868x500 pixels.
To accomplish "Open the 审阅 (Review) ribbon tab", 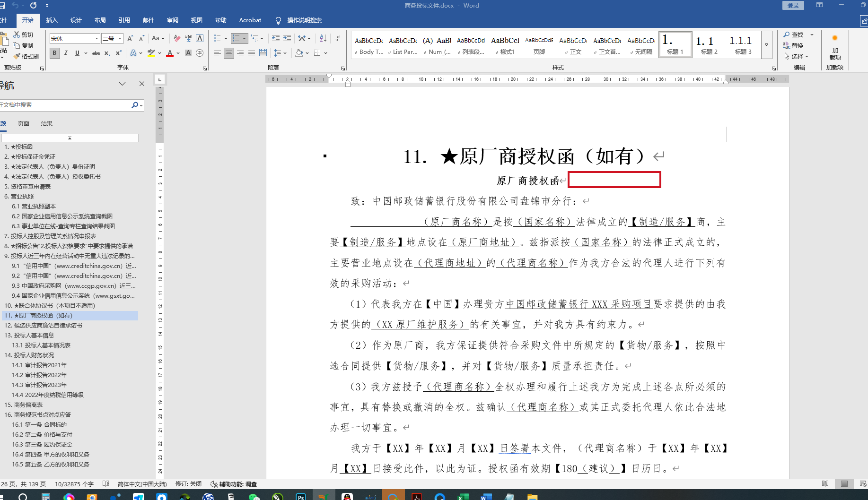I will coord(173,20).
